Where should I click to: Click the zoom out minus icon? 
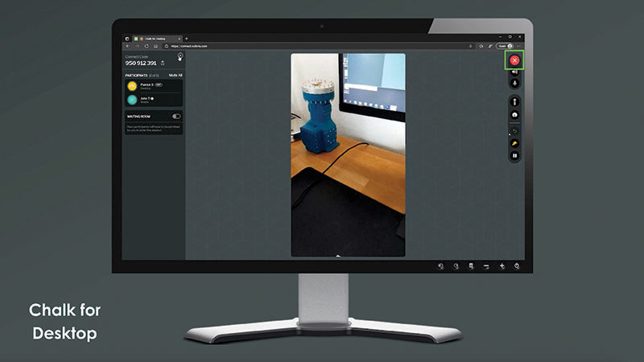click(x=486, y=266)
